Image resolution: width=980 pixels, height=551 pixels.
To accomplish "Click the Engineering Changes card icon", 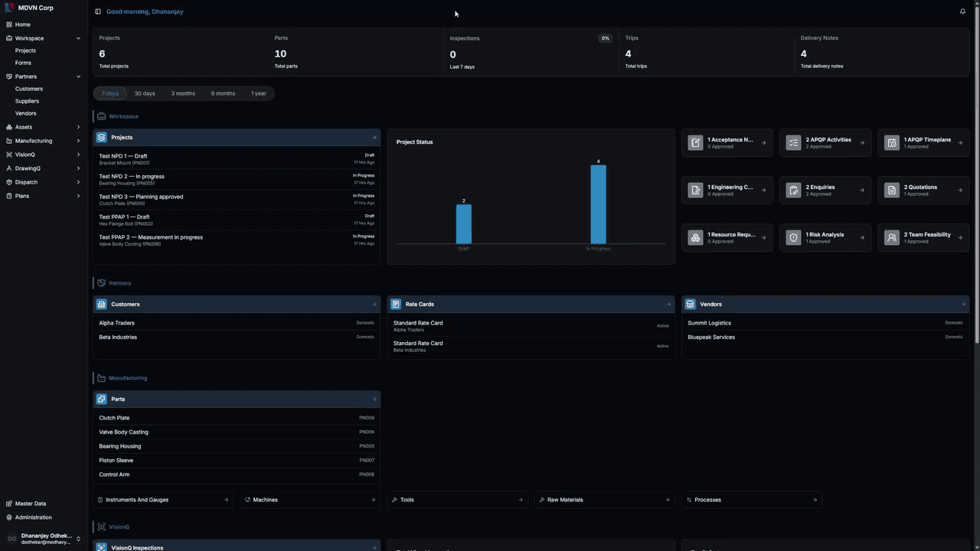I will pyautogui.click(x=695, y=191).
